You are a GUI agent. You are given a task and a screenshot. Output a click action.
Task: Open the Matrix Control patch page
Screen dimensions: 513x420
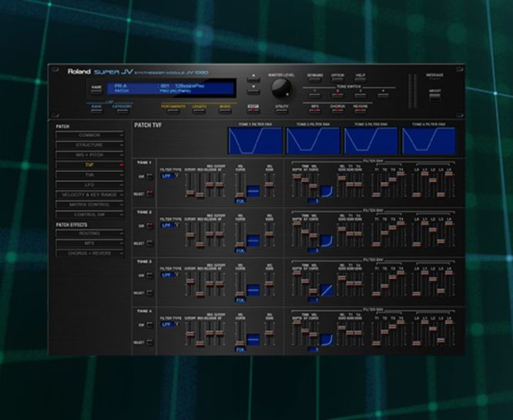tap(90, 204)
